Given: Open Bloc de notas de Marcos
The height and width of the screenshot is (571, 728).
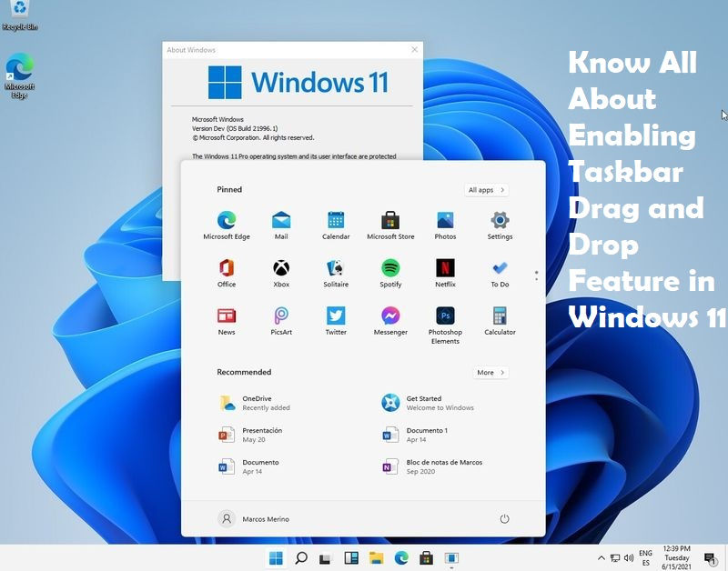Looking at the screenshot, I should pyautogui.click(x=431, y=466).
